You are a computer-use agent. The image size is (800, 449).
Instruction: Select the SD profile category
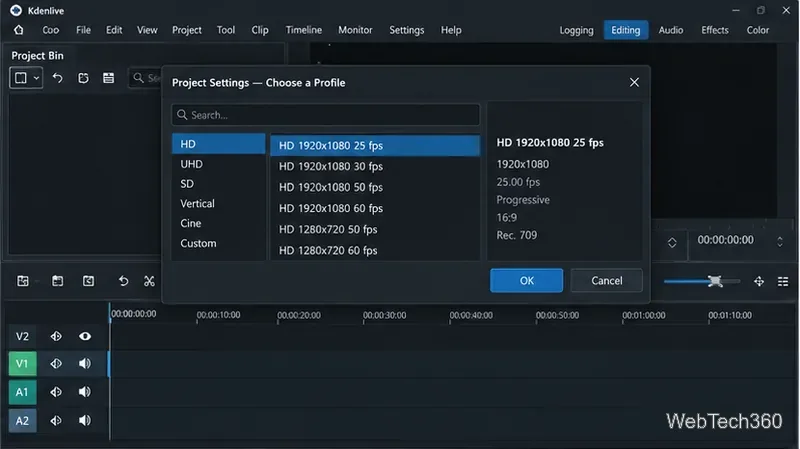coord(218,184)
